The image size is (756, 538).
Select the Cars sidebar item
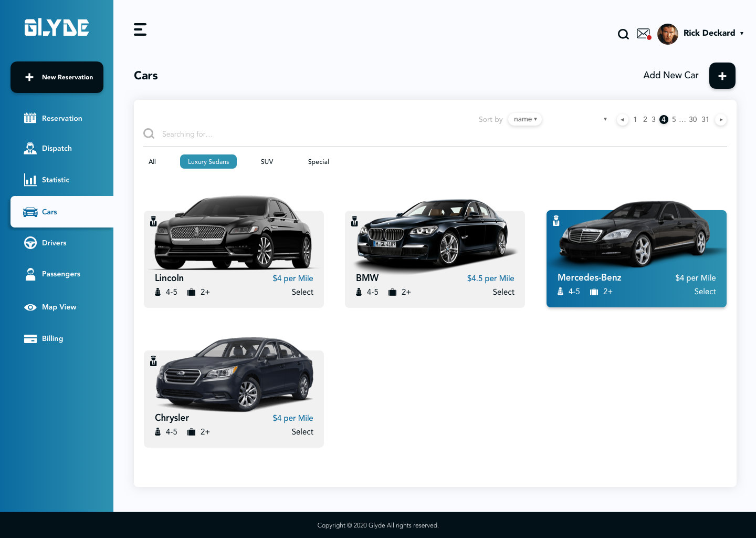[62, 212]
